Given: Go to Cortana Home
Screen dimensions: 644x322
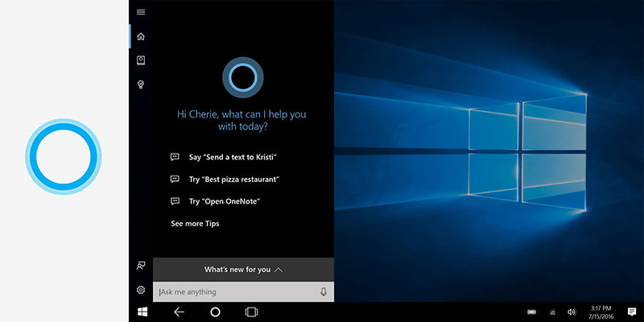Looking at the screenshot, I should point(141,36).
